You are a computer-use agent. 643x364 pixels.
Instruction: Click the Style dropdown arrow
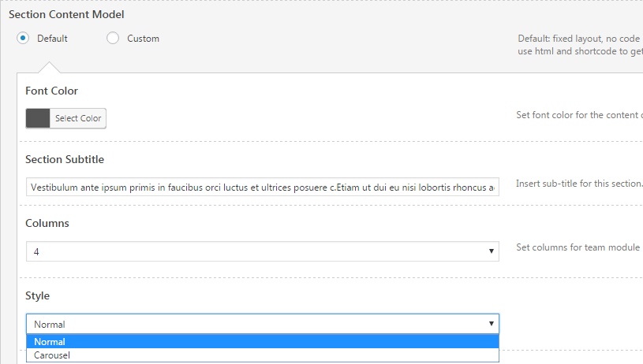coord(492,324)
